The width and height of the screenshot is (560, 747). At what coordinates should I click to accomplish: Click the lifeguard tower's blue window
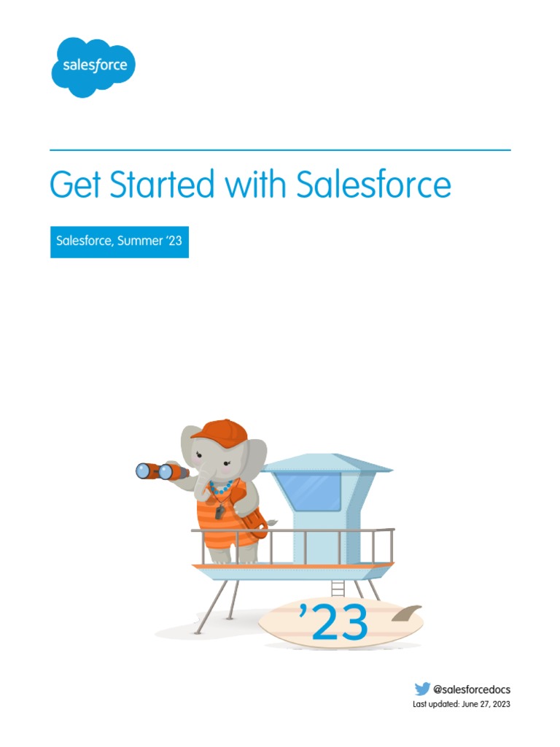coord(311,491)
